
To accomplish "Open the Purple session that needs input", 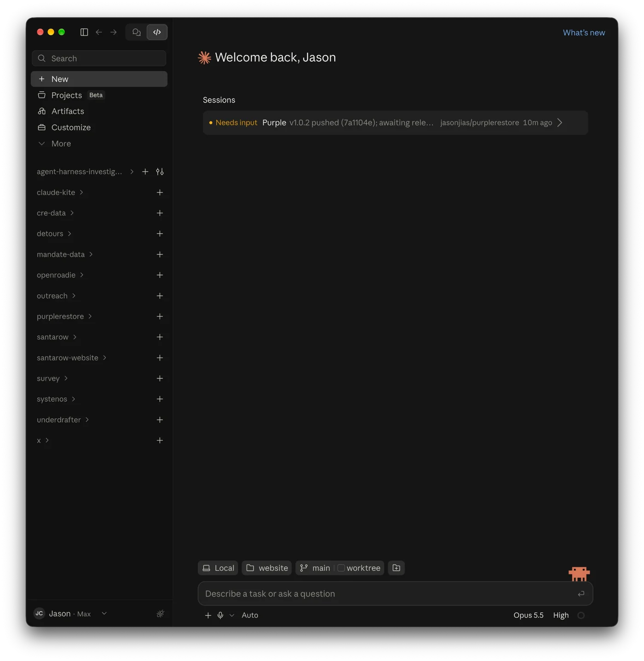I will [395, 123].
